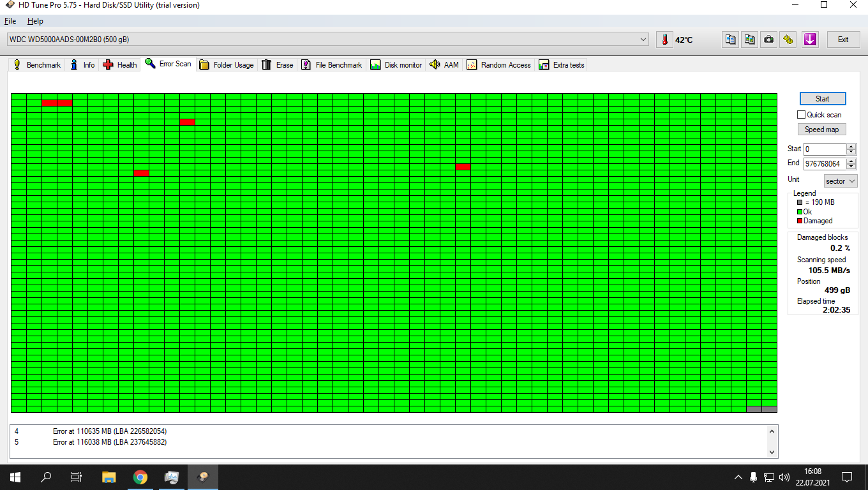Open the Help menu

(x=35, y=21)
